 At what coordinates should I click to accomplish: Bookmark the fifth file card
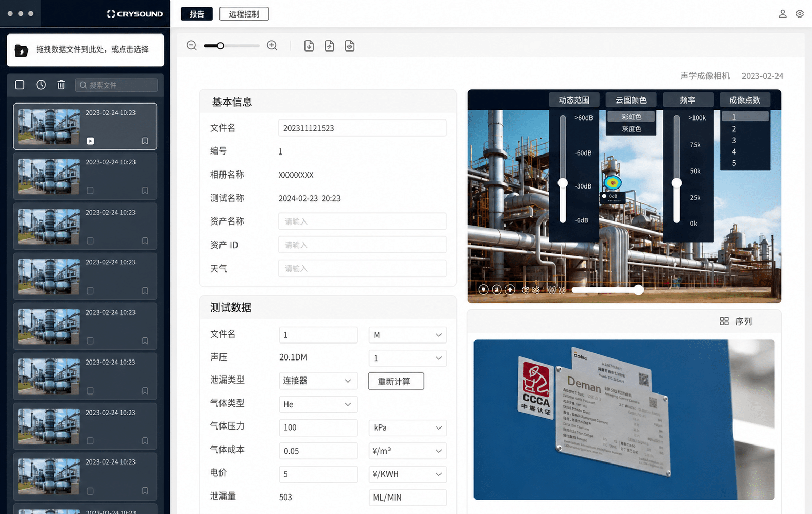tap(145, 340)
